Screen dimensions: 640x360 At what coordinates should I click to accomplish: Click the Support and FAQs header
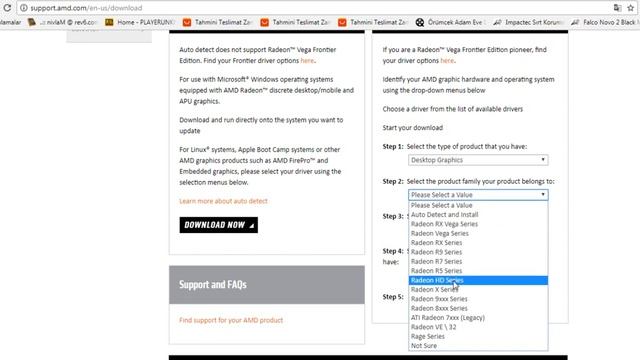[267, 285]
